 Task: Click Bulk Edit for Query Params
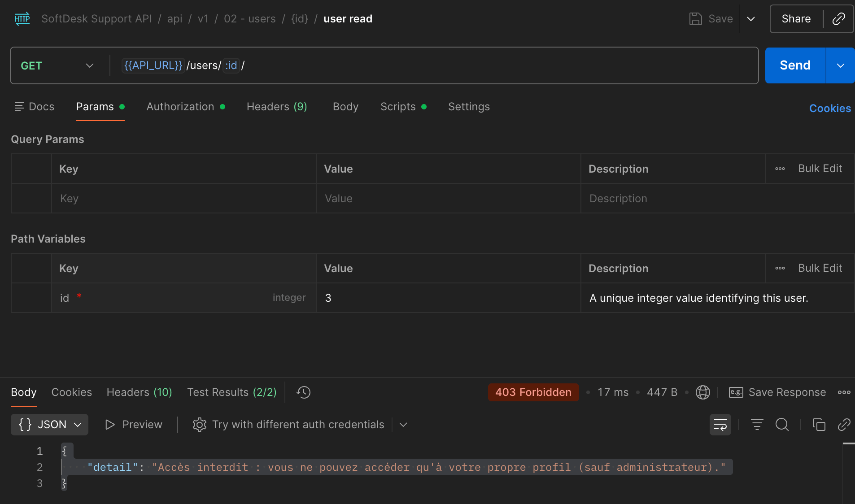click(x=820, y=169)
